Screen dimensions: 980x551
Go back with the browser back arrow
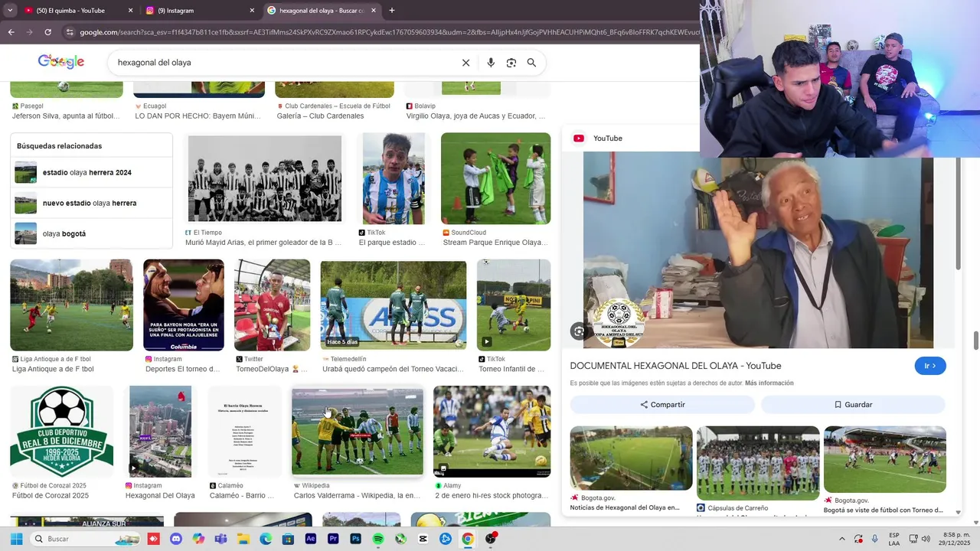(11, 32)
